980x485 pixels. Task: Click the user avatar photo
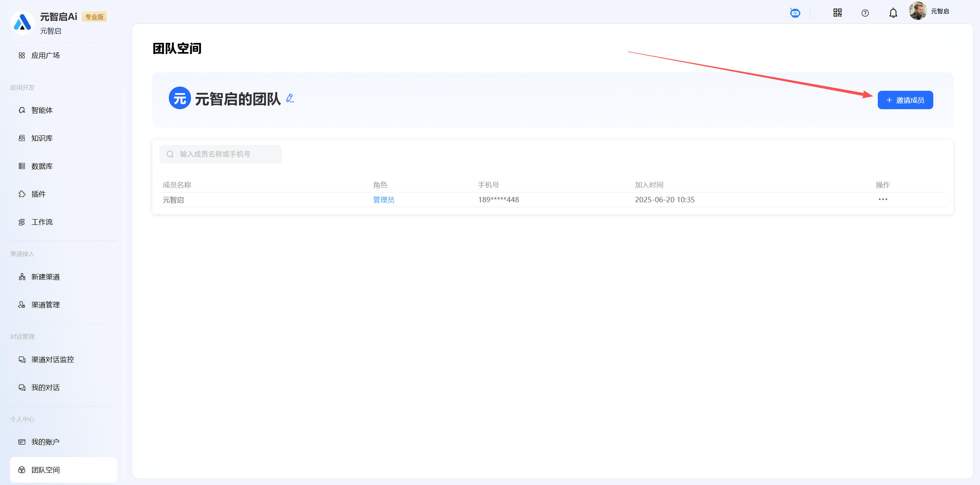[918, 11]
